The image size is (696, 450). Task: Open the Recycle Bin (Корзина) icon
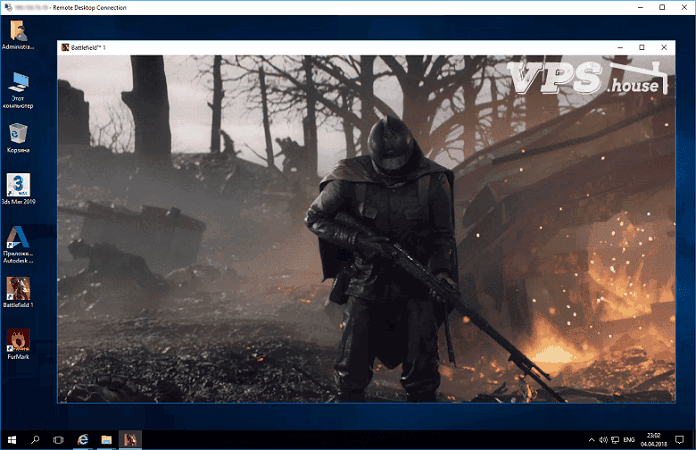point(17,133)
